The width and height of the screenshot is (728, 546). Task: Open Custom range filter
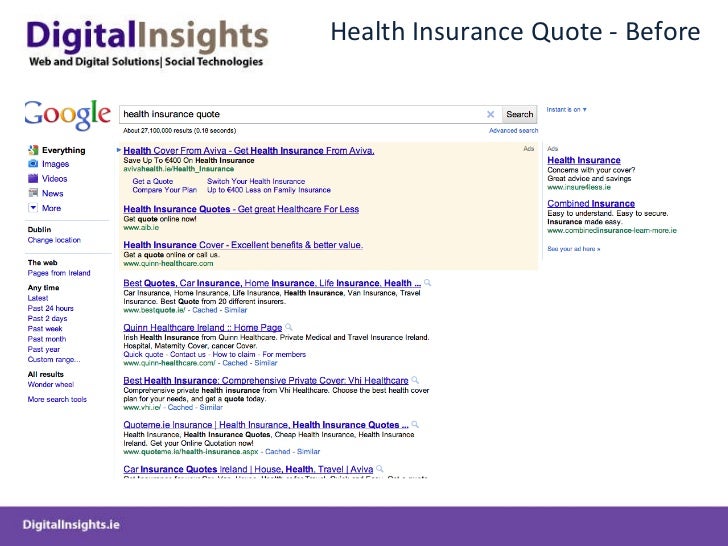54,359
